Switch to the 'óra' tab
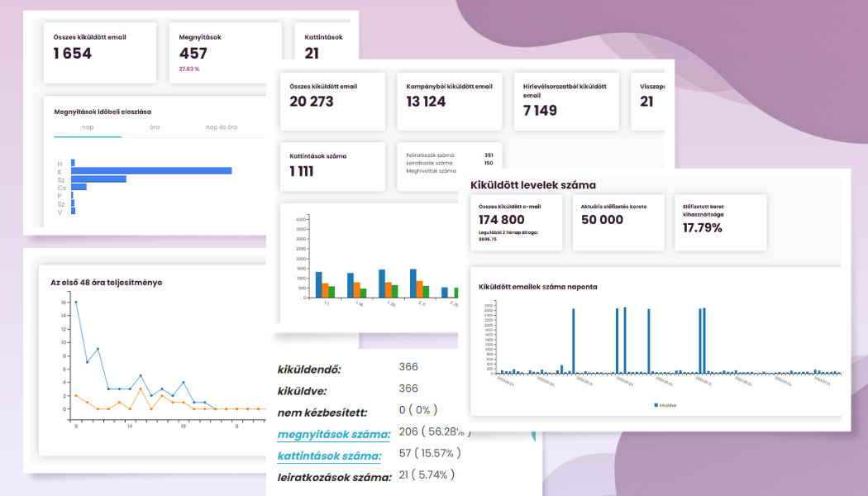Viewport: 868px width, 496px height. click(155, 127)
